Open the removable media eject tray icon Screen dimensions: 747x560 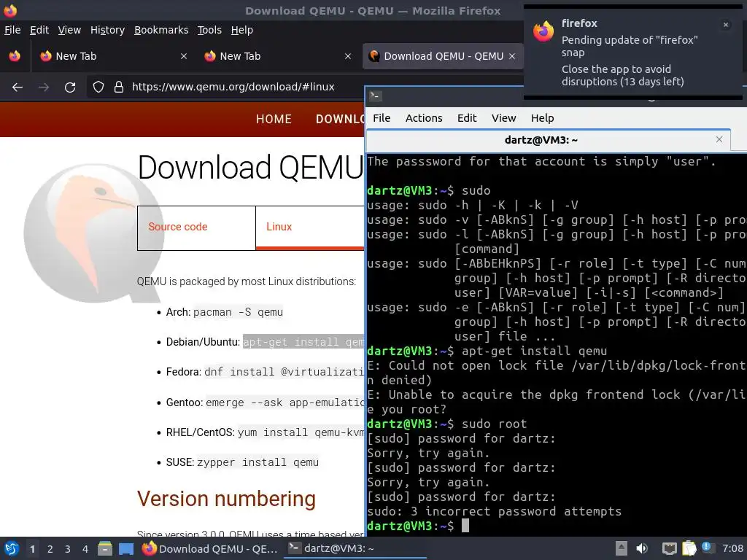[x=622, y=548]
